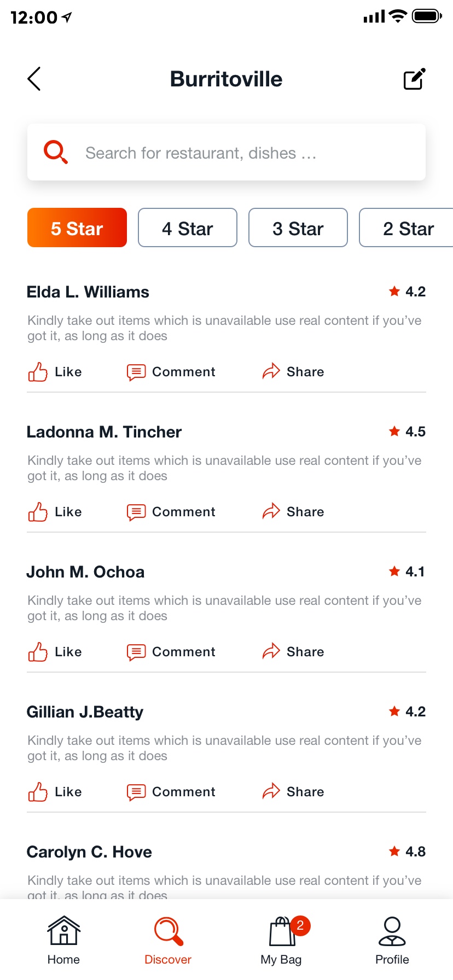Screen dimensions: 453x980
Task: Switch to the Profile tab
Action: (392, 940)
